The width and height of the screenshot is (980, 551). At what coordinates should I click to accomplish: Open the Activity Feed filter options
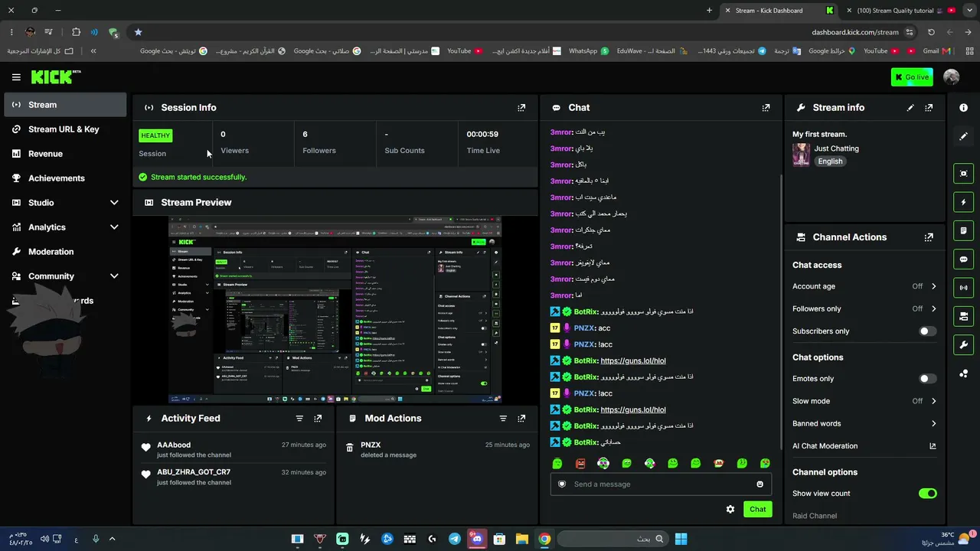pos(299,419)
